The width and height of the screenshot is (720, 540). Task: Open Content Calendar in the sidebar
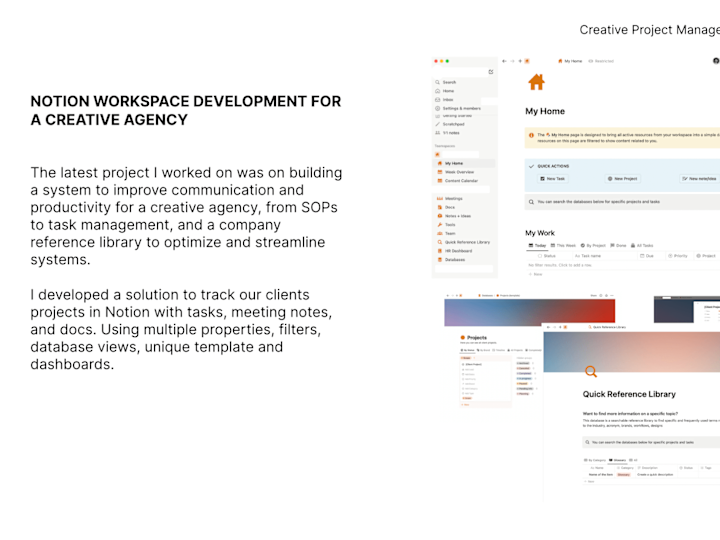coord(457,180)
